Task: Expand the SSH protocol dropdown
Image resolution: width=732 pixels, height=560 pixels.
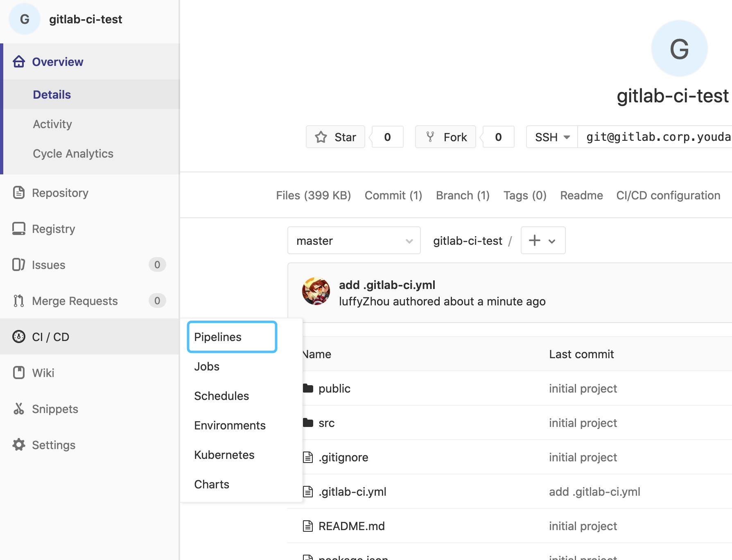Action: (x=552, y=137)
